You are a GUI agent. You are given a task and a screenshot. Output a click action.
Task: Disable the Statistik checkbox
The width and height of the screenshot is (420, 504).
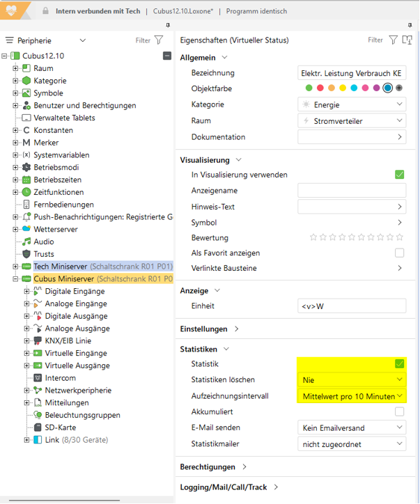pyautogui.click(x=399, y=363)
